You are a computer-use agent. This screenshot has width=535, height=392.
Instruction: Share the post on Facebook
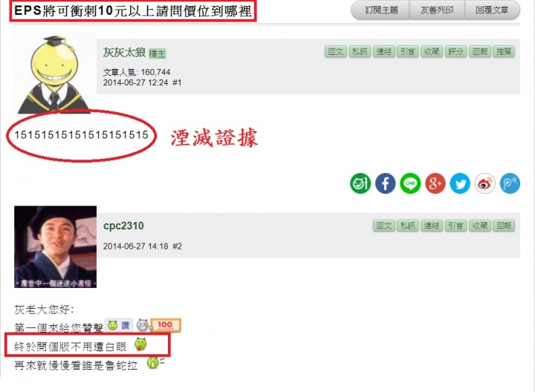(385, 183)
